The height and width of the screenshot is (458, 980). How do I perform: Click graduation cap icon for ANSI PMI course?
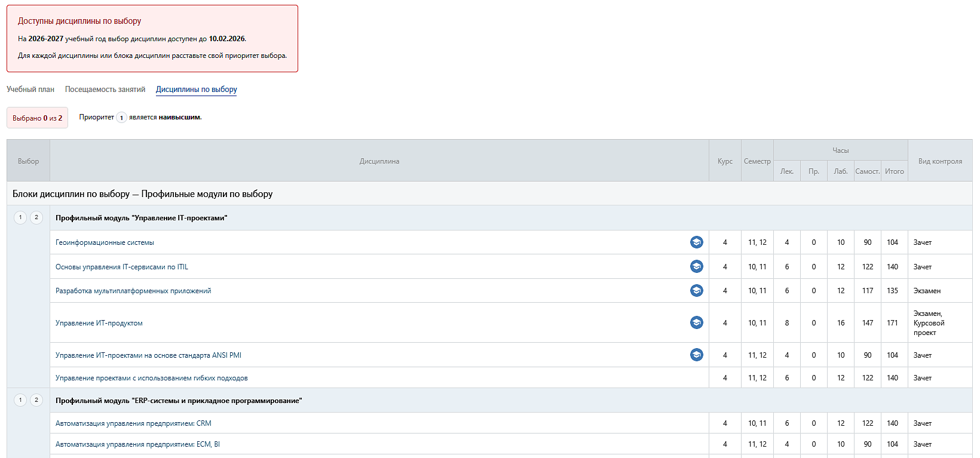pos(696,355)
